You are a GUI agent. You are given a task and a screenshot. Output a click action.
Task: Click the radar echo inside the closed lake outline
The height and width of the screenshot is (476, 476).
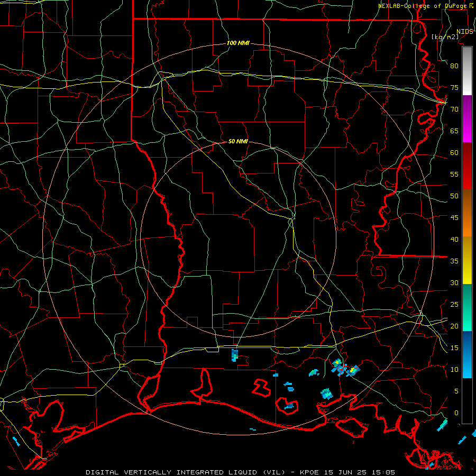pos(289,406)
